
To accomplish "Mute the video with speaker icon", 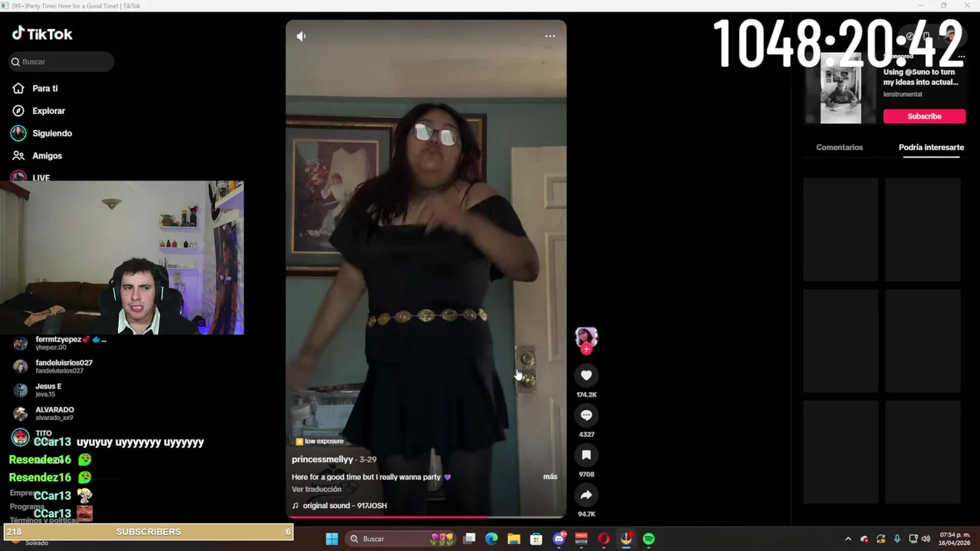I will coord(301,36).
